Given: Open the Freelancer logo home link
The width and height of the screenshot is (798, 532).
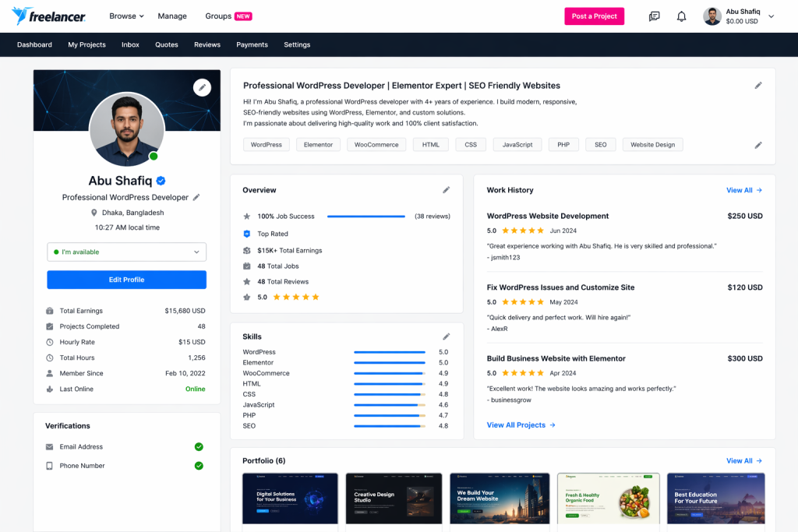Looking at the screenshot, I should [48, 16].
